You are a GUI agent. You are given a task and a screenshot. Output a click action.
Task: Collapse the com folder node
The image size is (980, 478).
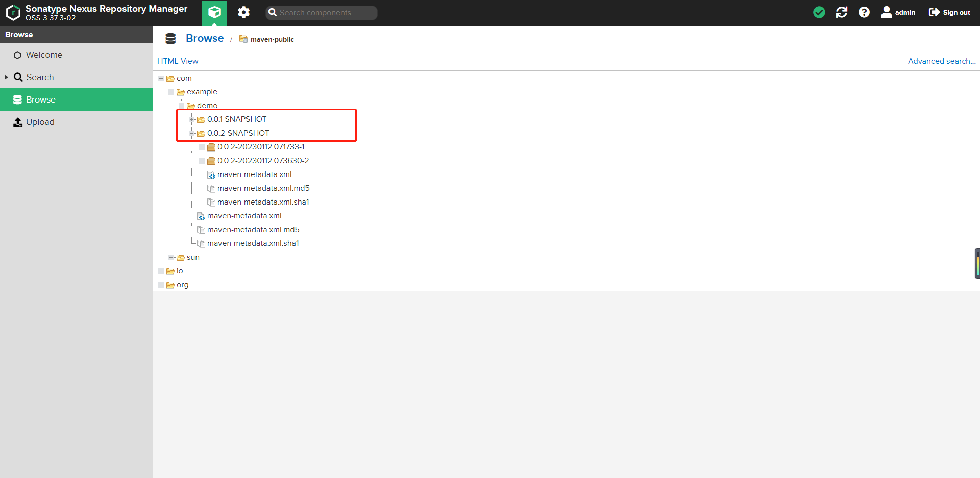(x=161, y=78)
